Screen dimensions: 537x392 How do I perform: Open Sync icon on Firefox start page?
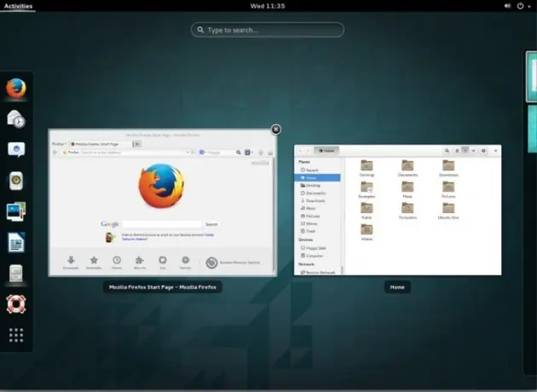(x=163, y=262)
